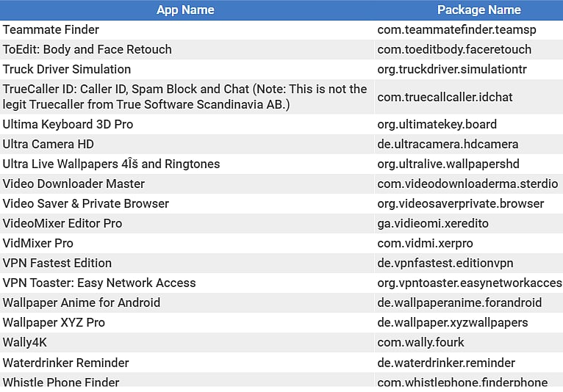Click the Ultima Keyboard 3D Pro entry
Viewport: 563px width, 392px height.
(68, 124)
